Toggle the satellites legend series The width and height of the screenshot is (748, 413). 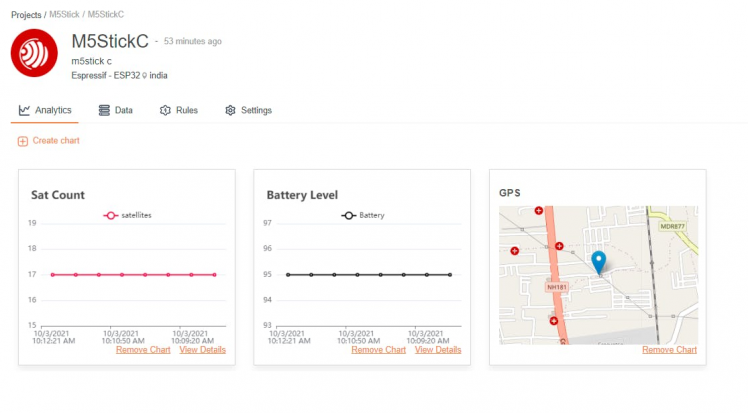127,215
